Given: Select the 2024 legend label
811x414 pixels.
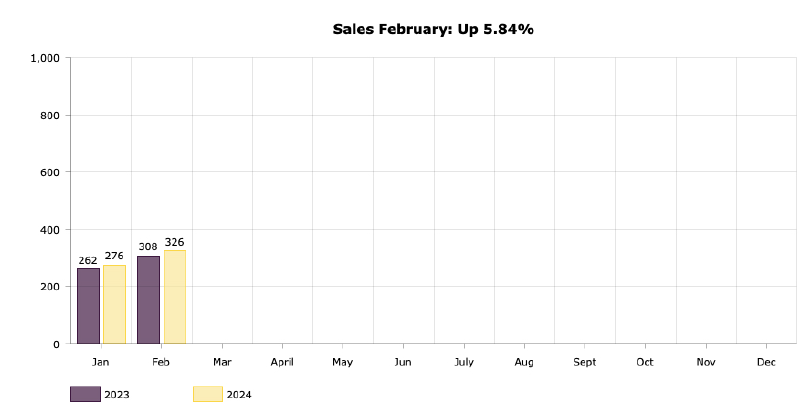Looking at the screenshot, I should pyautogui.click(x=239, y=394).
